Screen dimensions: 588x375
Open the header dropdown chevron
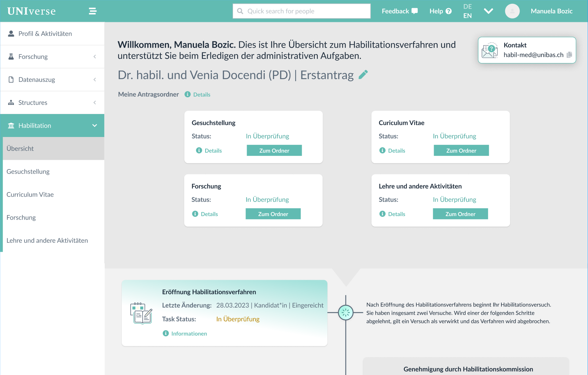coord(488,11)
